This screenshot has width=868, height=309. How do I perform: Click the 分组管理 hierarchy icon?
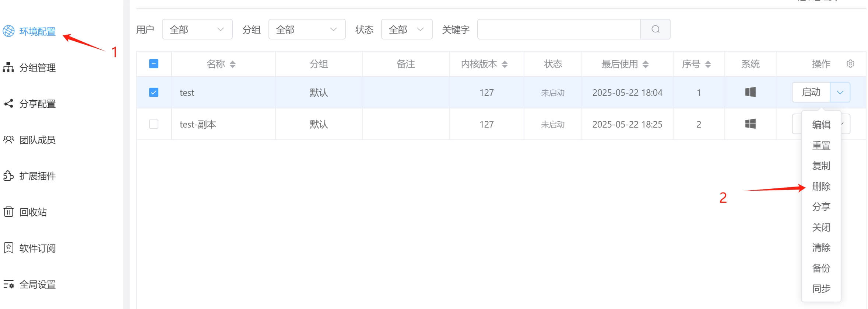tap(8, 67)
